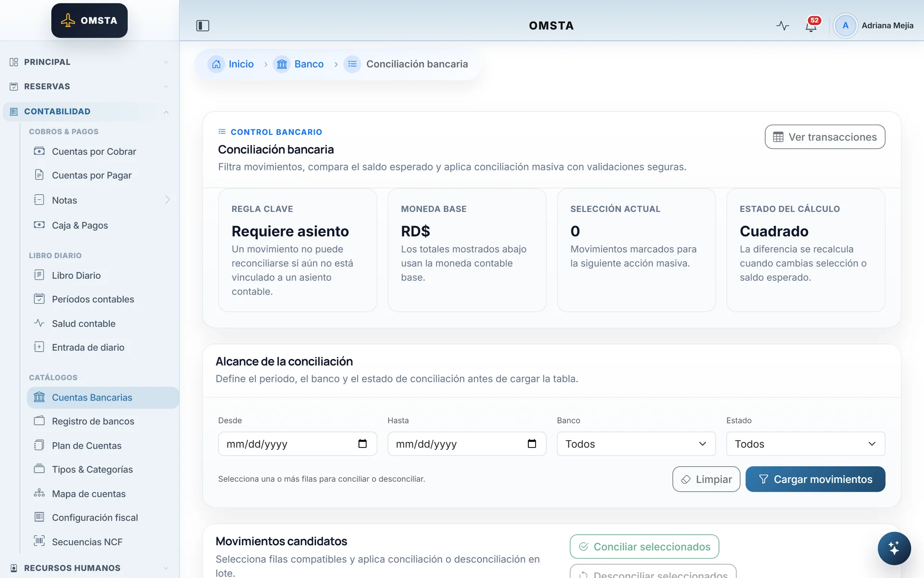
Task: Follow the Banco breadcrumb link
Action: [308, 64]
